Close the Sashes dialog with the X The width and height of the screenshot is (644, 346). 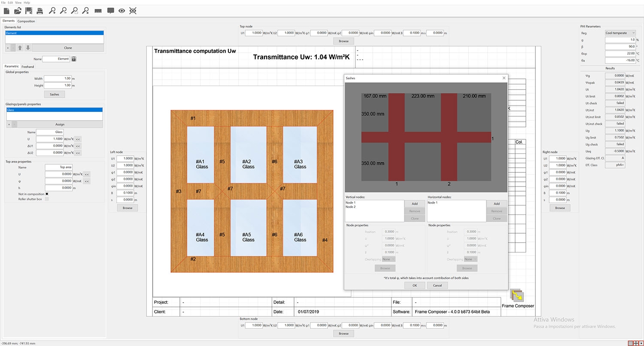(504, 78)
